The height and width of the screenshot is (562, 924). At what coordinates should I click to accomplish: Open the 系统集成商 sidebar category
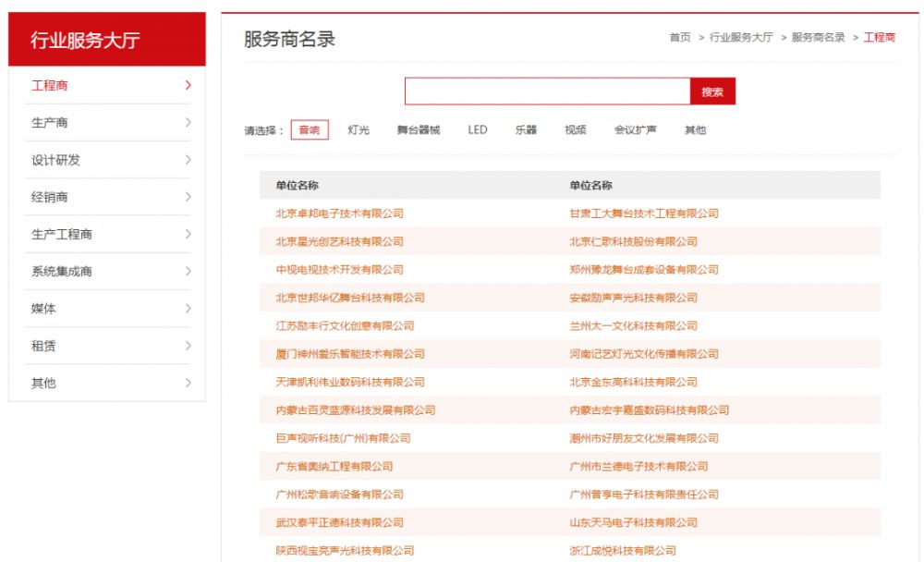[x=61, y=271]
